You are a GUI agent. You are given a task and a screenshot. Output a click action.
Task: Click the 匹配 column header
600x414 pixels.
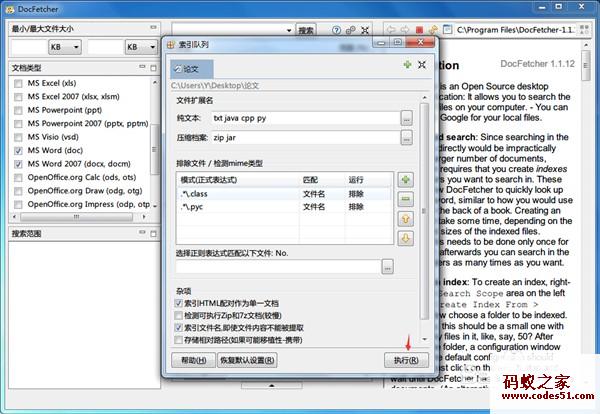pyautogui.click(x=322, y=180)
